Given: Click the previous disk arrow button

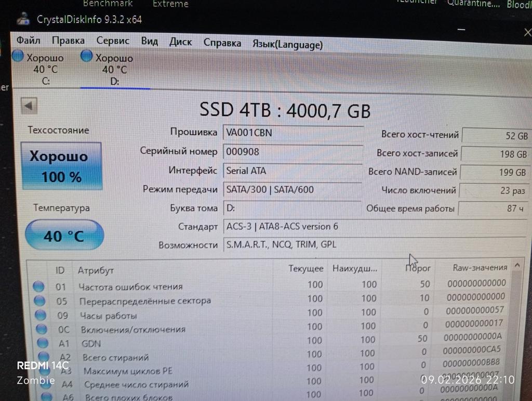Looking at the screenshot, I should tap(29, 106).
